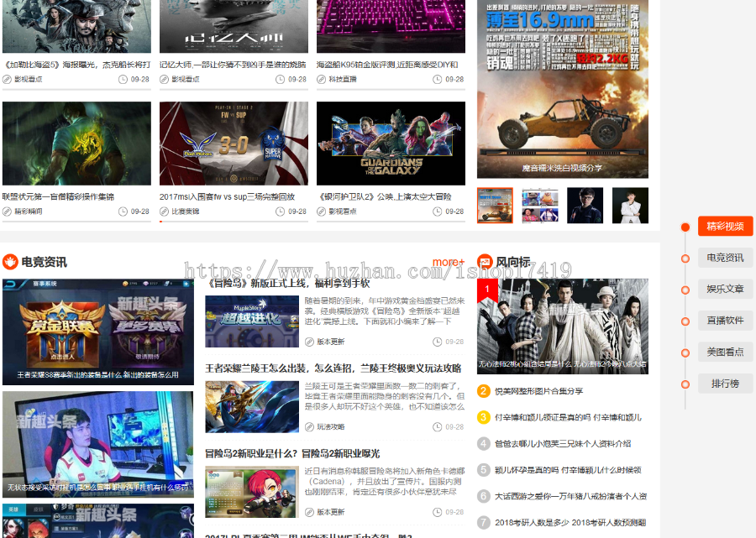The image size is (756, 538).
Task: Select the third slider thumbnail, man in black
Action: (585, 206)
